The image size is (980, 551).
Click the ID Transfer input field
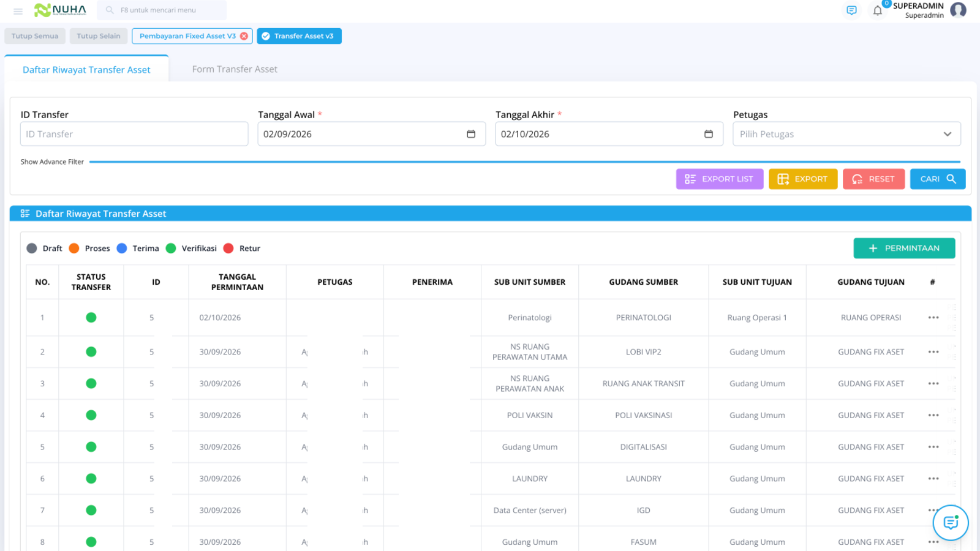(x=134, y=134)
